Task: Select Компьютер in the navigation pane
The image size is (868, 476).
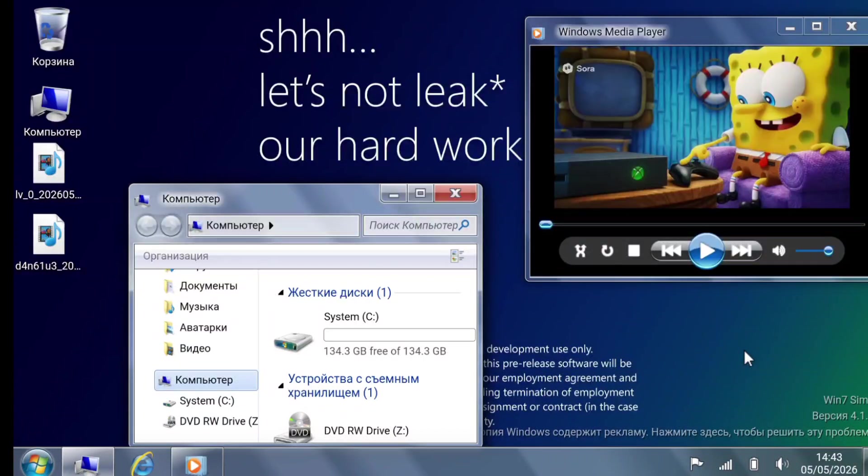Action: tap(206, 380)
